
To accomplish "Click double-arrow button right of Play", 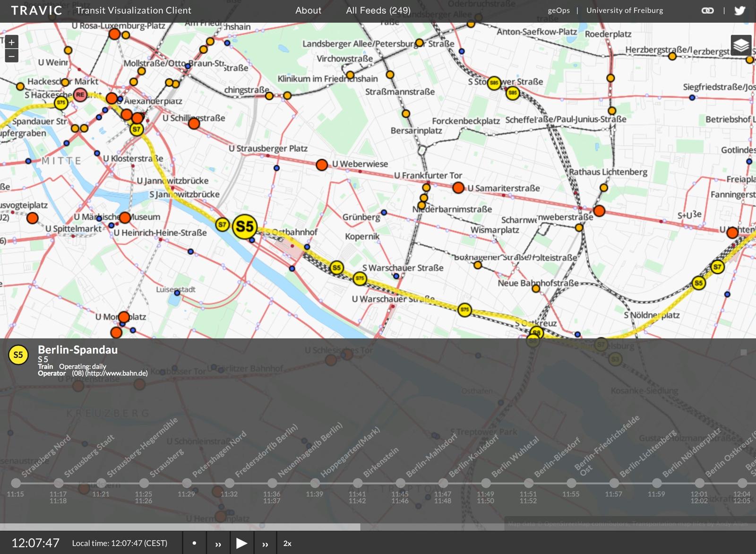I will click(265, 543).
